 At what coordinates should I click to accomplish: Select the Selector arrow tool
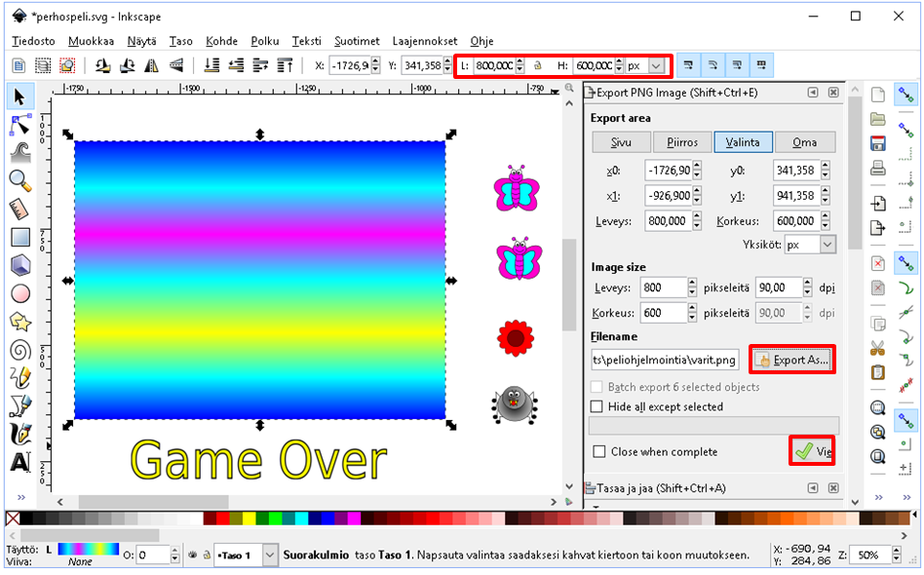pos(19,96)
